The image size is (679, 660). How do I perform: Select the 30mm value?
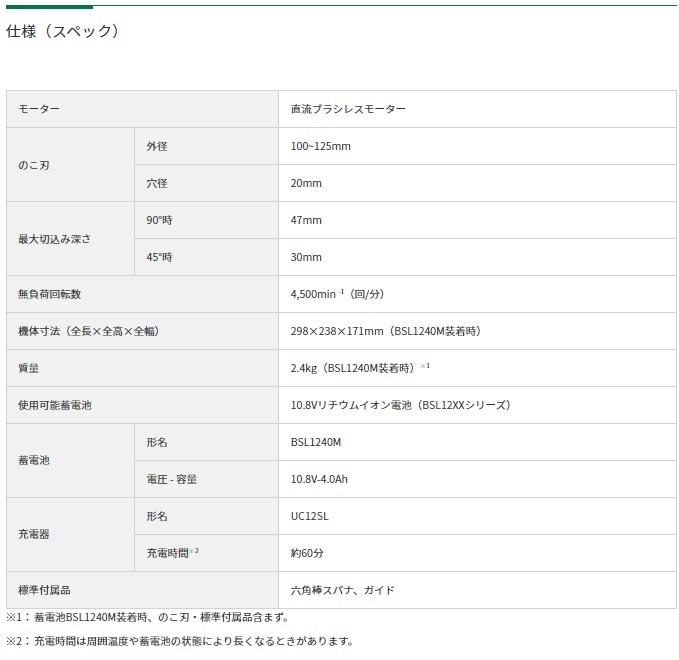coord(306,257)
